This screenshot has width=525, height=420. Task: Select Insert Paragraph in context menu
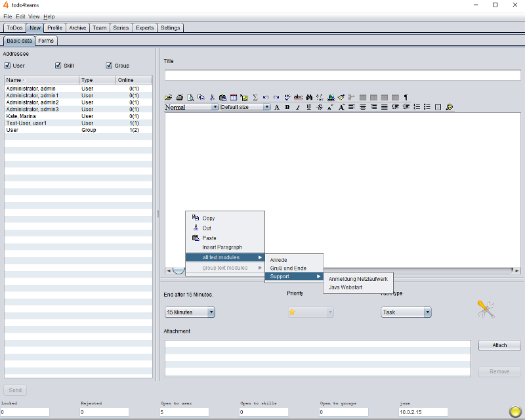[225, 247]
